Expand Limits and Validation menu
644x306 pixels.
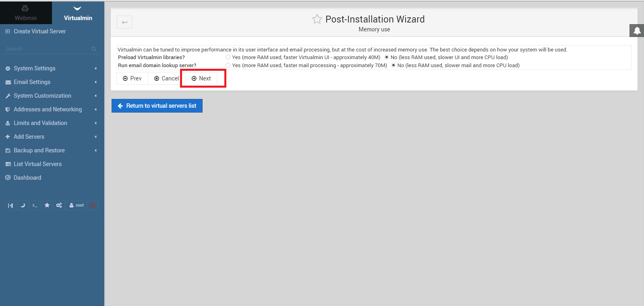pyautogui.click(x=52, y=123)
